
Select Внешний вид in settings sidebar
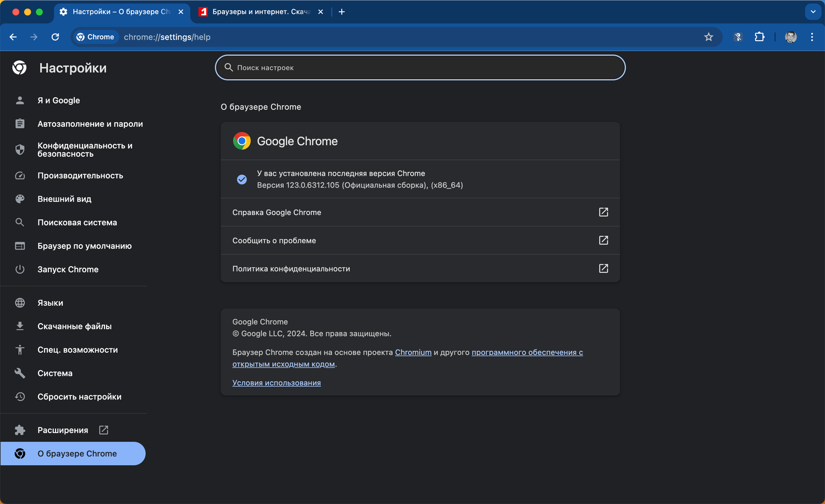(64, 199)
